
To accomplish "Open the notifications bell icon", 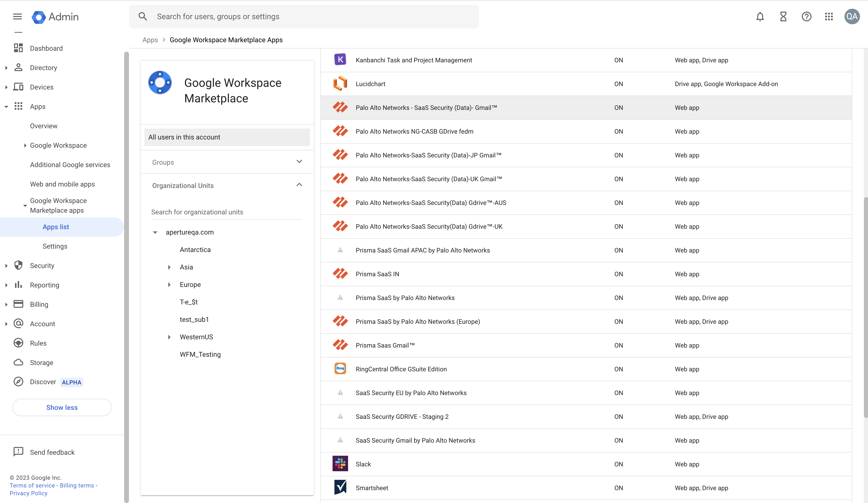I will tap(760, 16).
